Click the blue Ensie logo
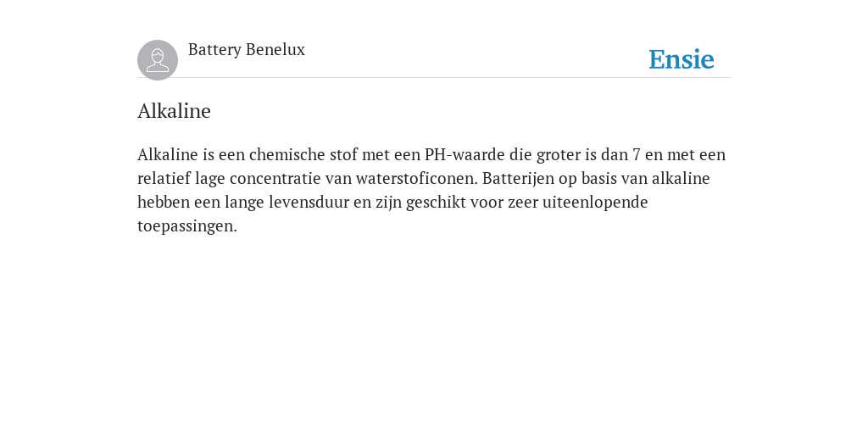Image resolution: width=868 pixels, height=434 pixels. [x=681, y=59]
